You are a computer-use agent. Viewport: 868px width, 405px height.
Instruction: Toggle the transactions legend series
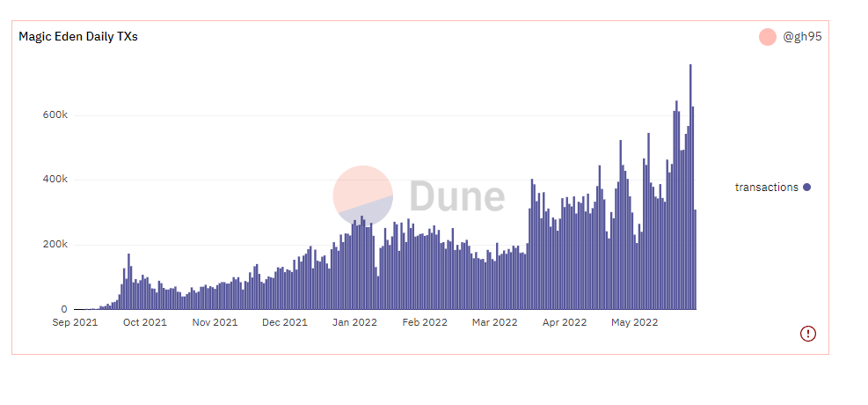pos(772,188)
